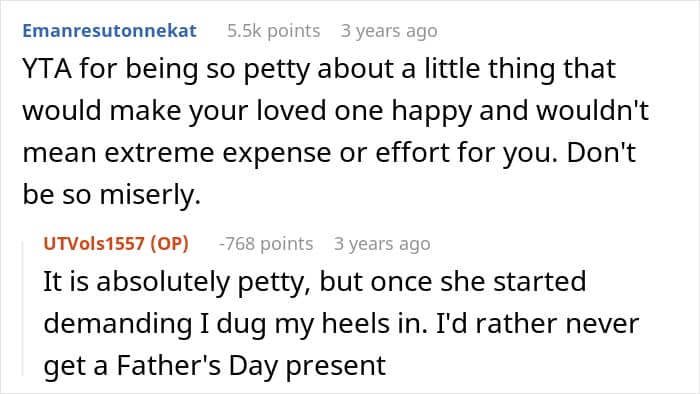Open top comment's 3 years ago timestamp
The height and width of the screenshot is (394, 700).
[x=389, y=31]
